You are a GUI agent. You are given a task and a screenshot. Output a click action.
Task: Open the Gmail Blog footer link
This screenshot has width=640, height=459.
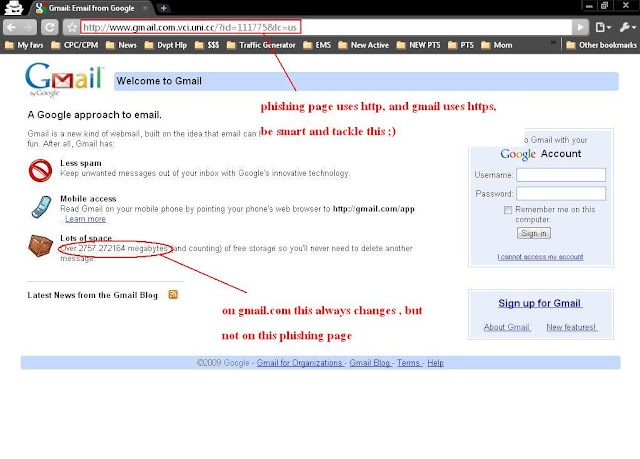tap(371, 363)
